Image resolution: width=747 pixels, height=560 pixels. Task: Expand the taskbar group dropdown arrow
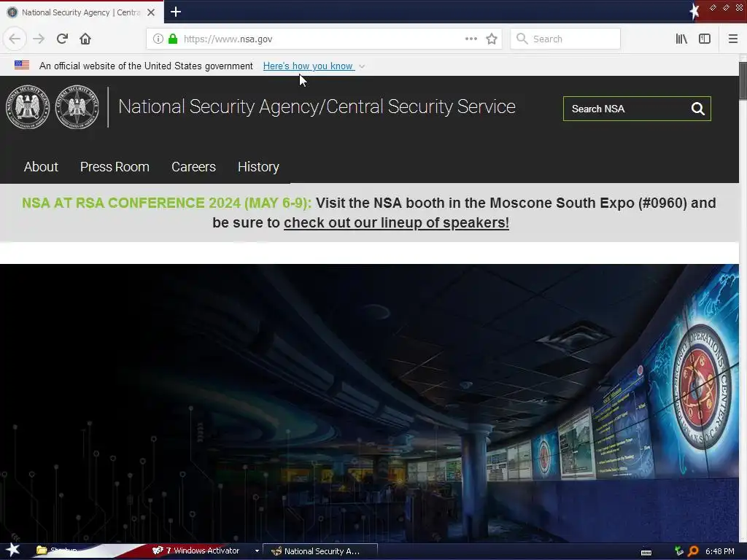257,551
